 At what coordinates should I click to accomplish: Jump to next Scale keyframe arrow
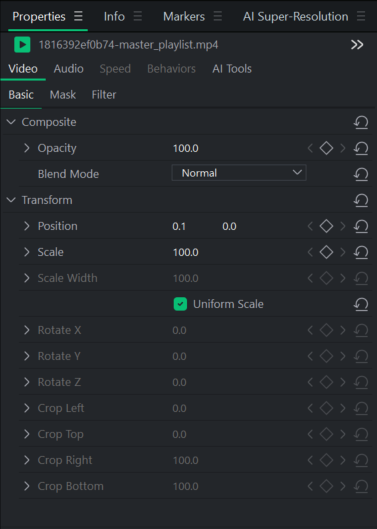[x=343, y=252]
